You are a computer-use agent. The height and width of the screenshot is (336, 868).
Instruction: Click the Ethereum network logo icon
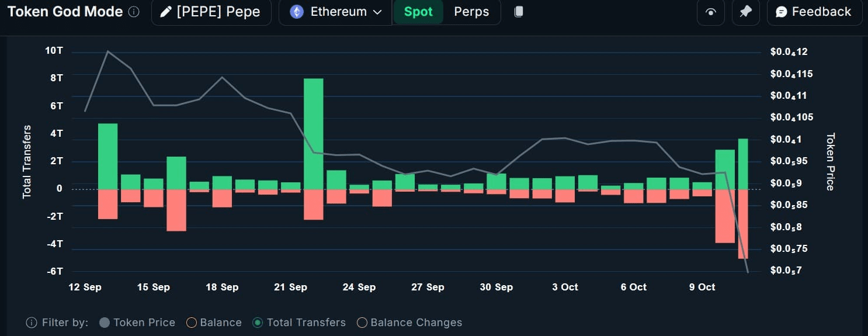297,12
